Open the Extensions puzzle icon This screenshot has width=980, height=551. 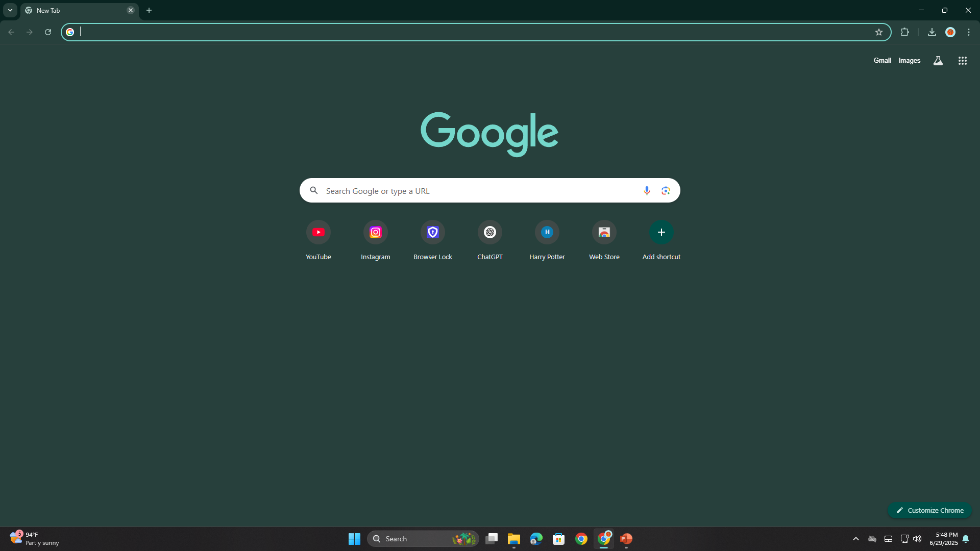(x=905, y=32)
